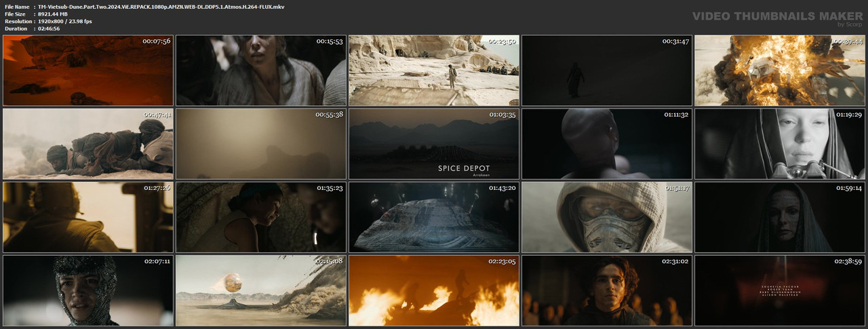Screen dimensions: 868x329
Task: Select the close-up portrait at 02:31:02
Action: (607, 290)
